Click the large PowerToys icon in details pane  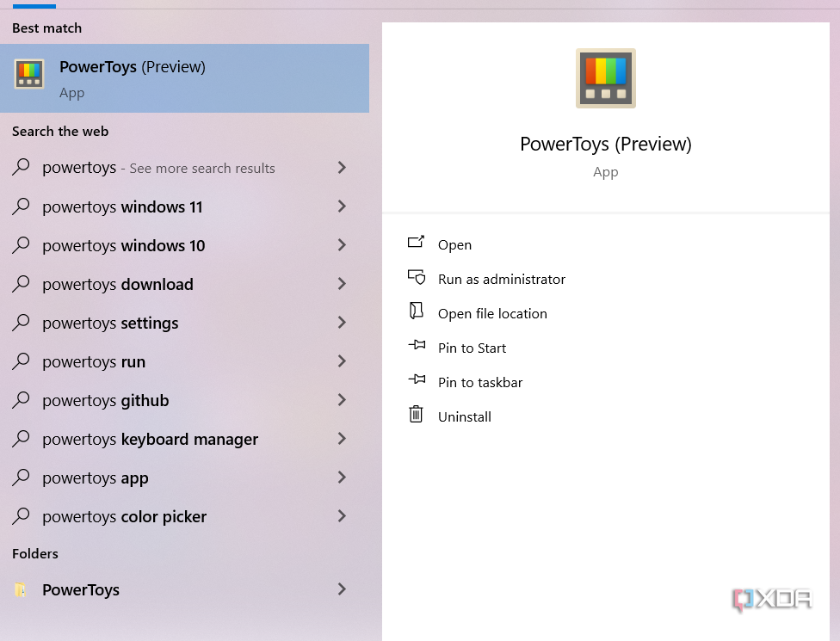pos(605,78)
